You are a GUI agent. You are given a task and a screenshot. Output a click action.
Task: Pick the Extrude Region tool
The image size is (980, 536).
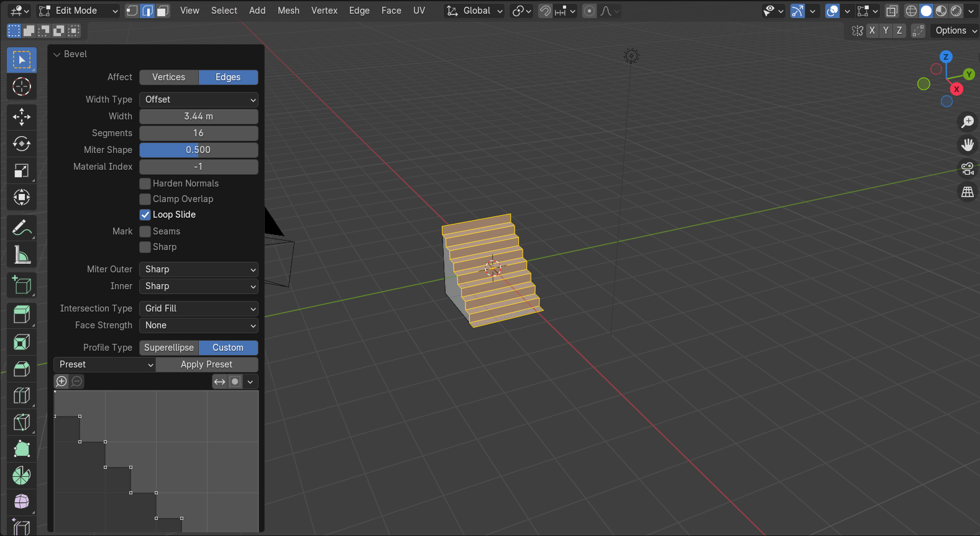pos(22,315)
